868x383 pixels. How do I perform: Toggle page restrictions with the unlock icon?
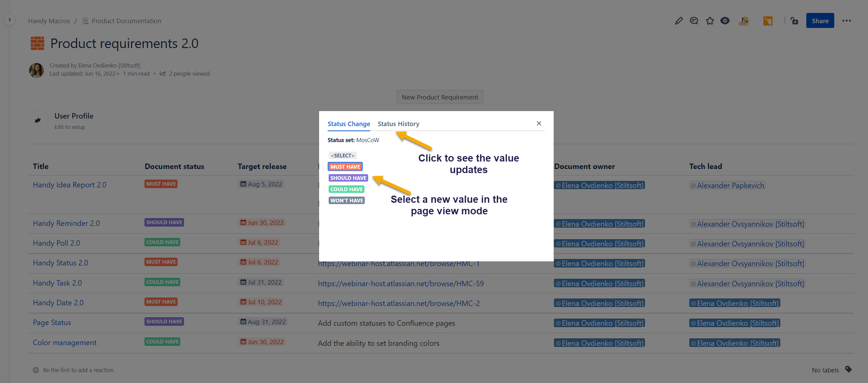click(x=794, y=20)
